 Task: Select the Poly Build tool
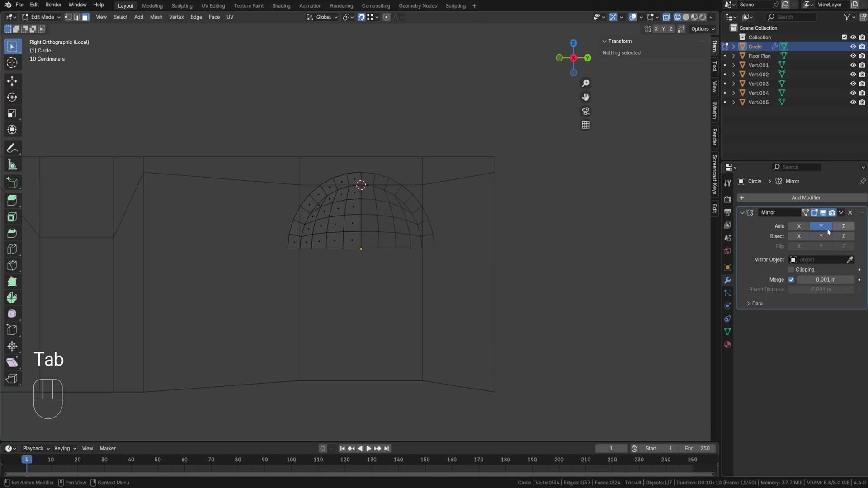[12, 282]
